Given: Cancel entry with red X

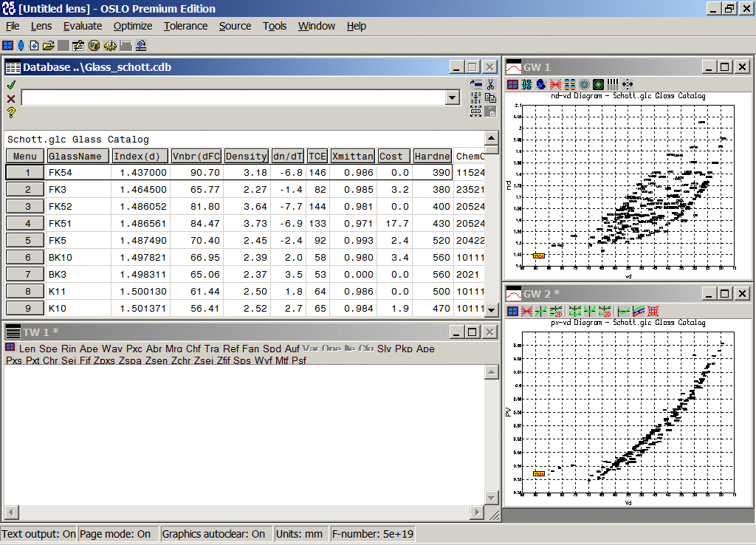Looking at the screenshot, I should [11, 99].
